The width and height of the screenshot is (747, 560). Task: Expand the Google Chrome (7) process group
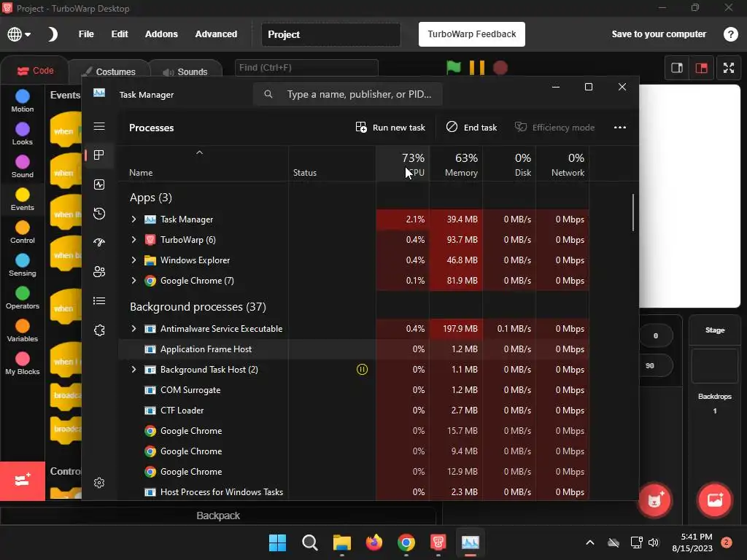[134, 281]
